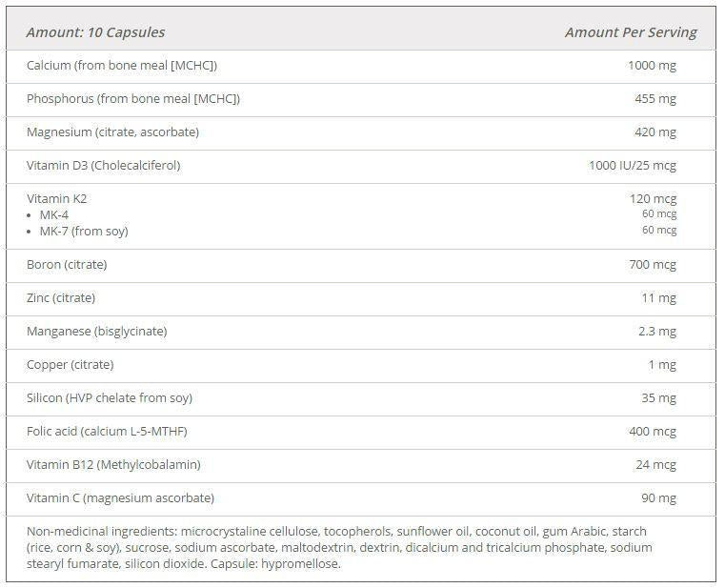Click the 1000 mg calcium amount
The height and width of the screenshot is (588, 725).
pyautogui.click(x=651, y=66)
